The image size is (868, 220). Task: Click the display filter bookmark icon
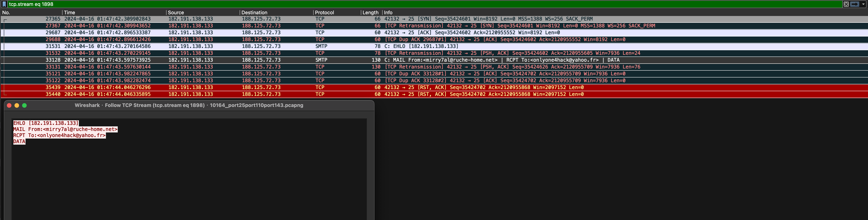(4, 4)
